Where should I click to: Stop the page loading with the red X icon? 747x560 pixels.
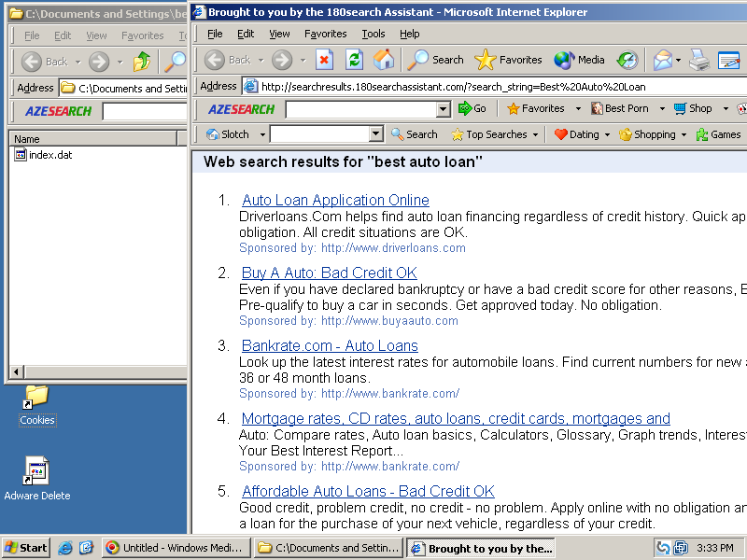click(x=324, y=60)
